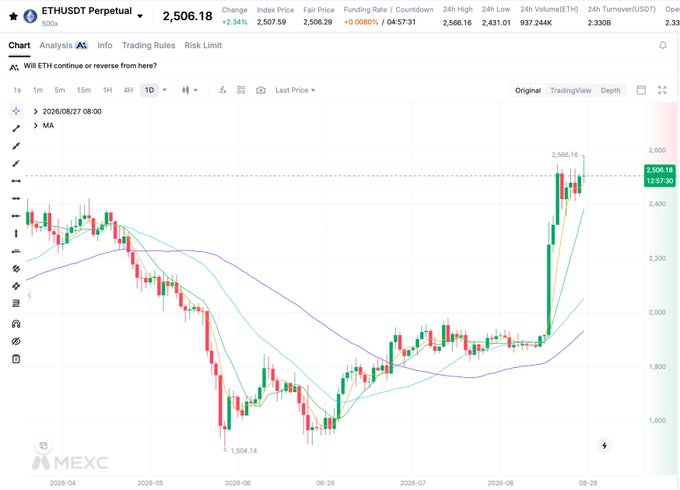The image size is (680, 490).
Task: Delete all drawings with trash icon
Action: tap(16, 359)
